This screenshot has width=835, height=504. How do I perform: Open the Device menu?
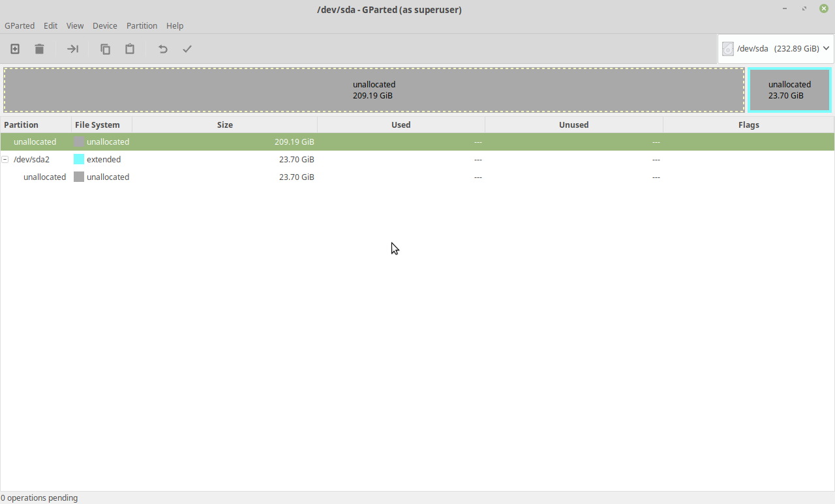tap(104, 25)
